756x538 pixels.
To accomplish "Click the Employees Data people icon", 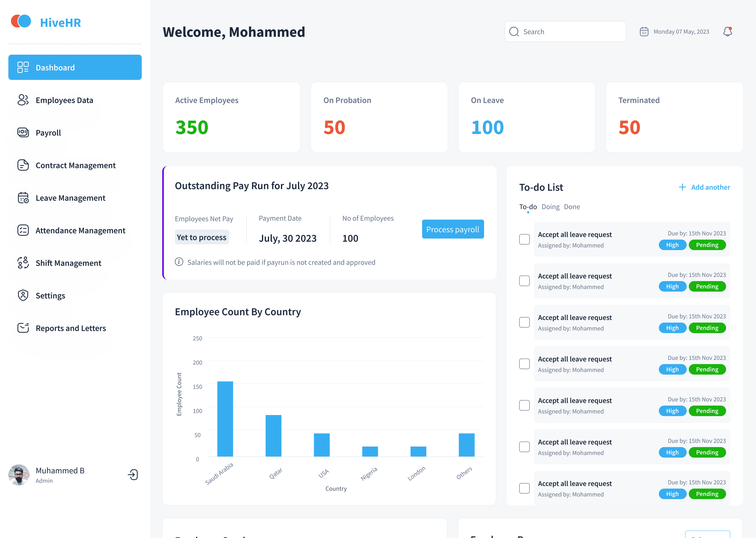I will point(22,100).
